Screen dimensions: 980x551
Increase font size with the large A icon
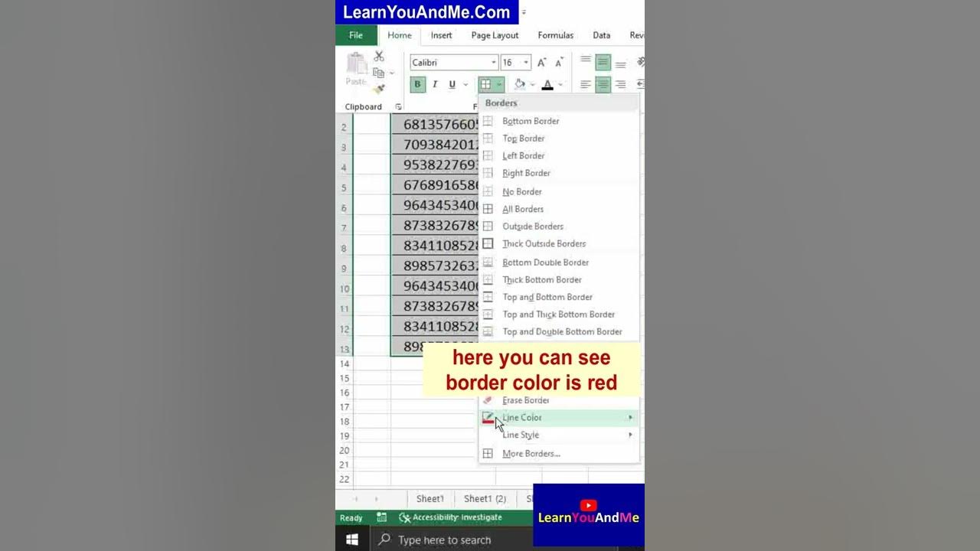pyautogui.click(x=542, y=63)
